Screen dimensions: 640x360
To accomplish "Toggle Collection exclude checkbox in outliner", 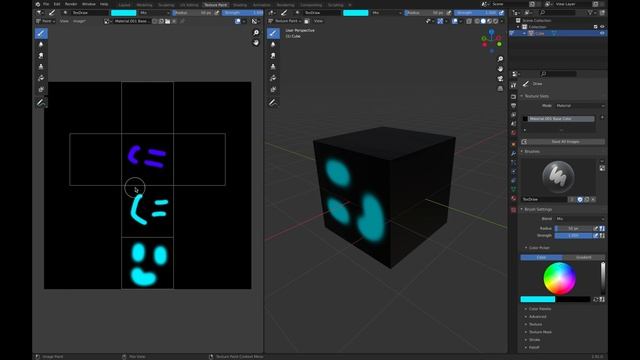I will (x=596, y=27).
